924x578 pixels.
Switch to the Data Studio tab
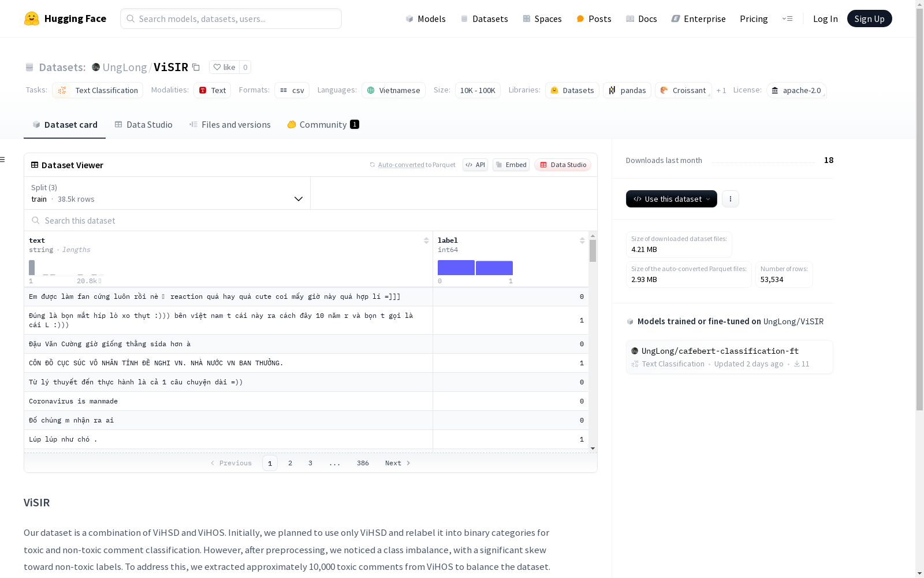coord(144,125)
